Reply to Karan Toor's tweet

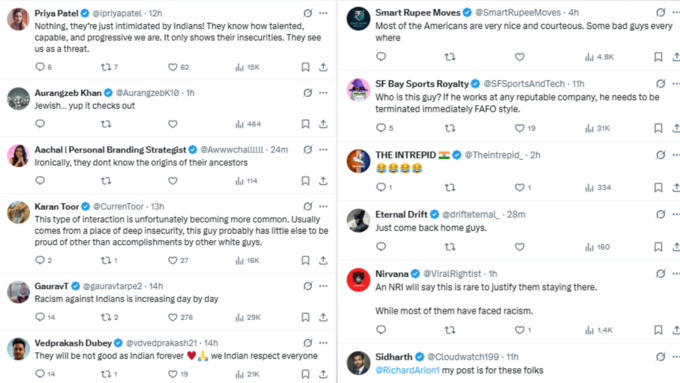[x=40, y=260]
